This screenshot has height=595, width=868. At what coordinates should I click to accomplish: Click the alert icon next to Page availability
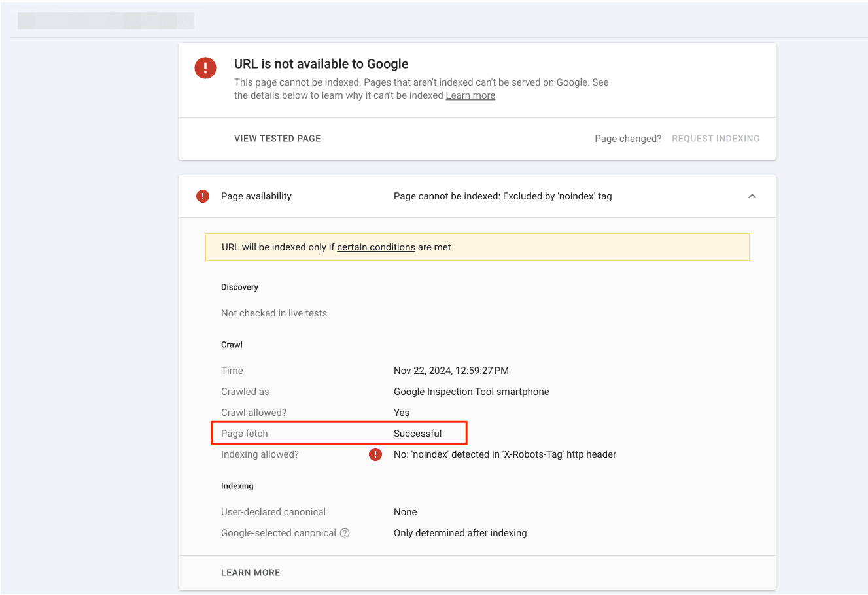[202, 195]
